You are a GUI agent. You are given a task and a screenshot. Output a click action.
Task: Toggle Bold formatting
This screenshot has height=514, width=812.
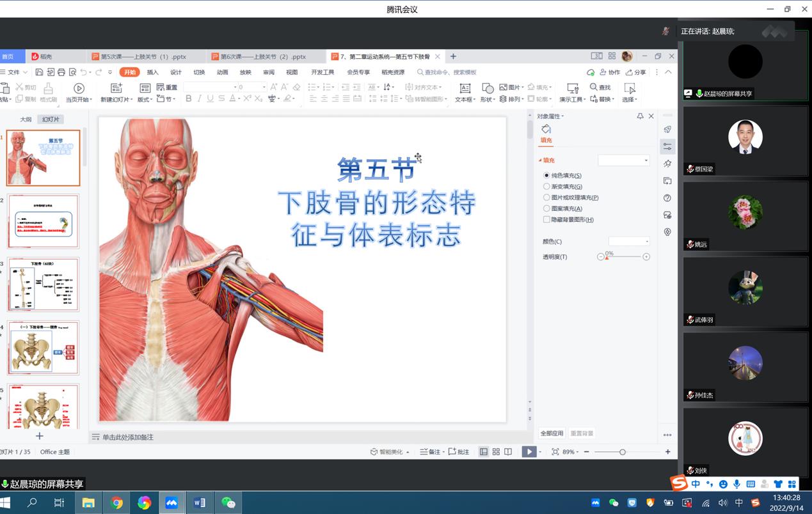point(188,98)
